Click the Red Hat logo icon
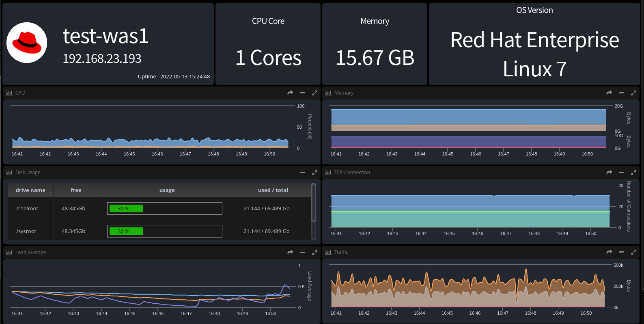Screen dimensions: 644x324 click(27, 43)
